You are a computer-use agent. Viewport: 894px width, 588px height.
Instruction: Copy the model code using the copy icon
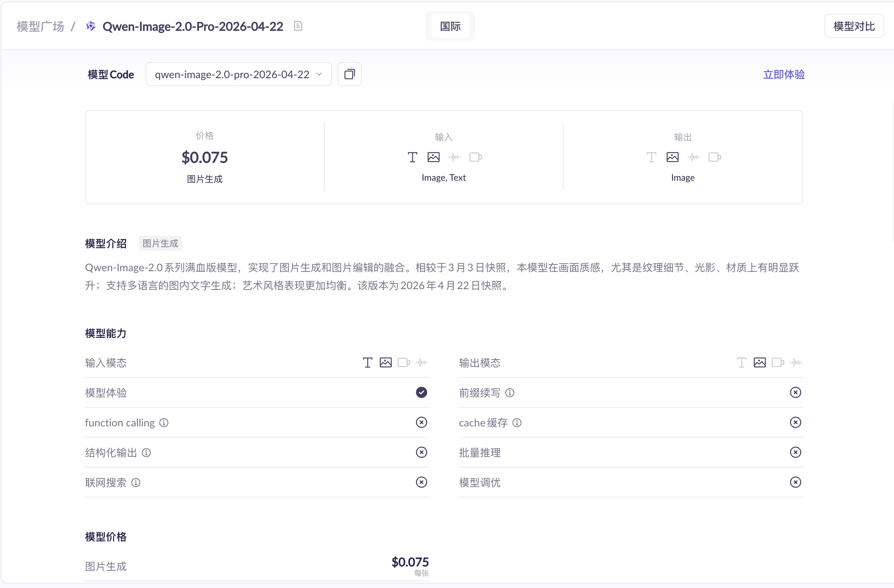349,74
